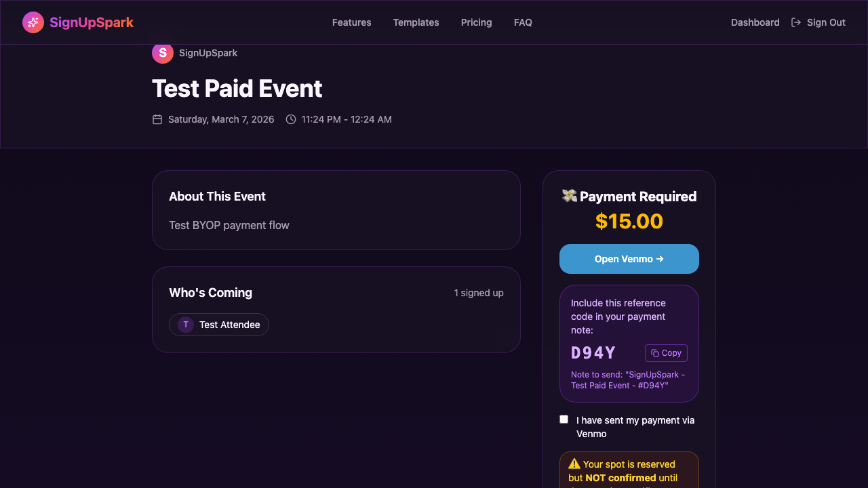This screenshot has width=868, height=488.
Task: Open the FAQ section
Action: tap(523, 22)
